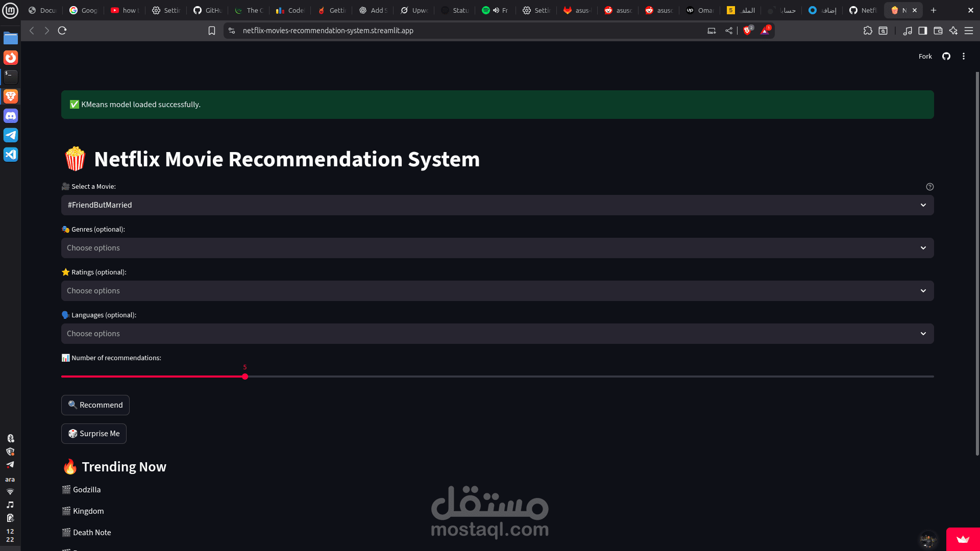
Task: Show help tooltip for Select a Movie
Action: coord(930,187)
